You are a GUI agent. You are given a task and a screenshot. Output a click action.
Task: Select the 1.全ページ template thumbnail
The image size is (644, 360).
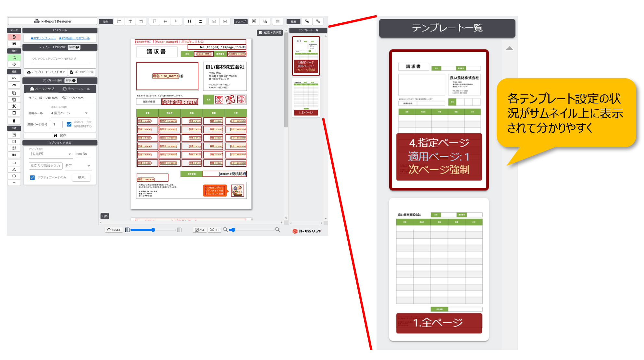306,97
